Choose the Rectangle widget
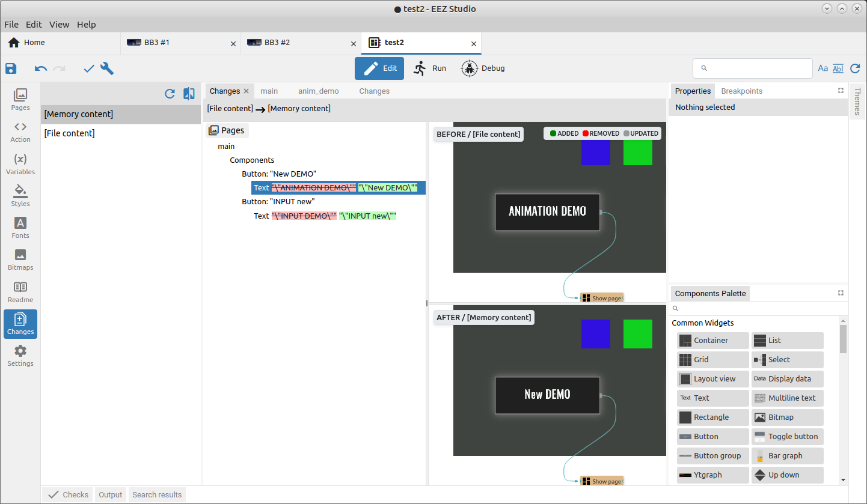 713,417
